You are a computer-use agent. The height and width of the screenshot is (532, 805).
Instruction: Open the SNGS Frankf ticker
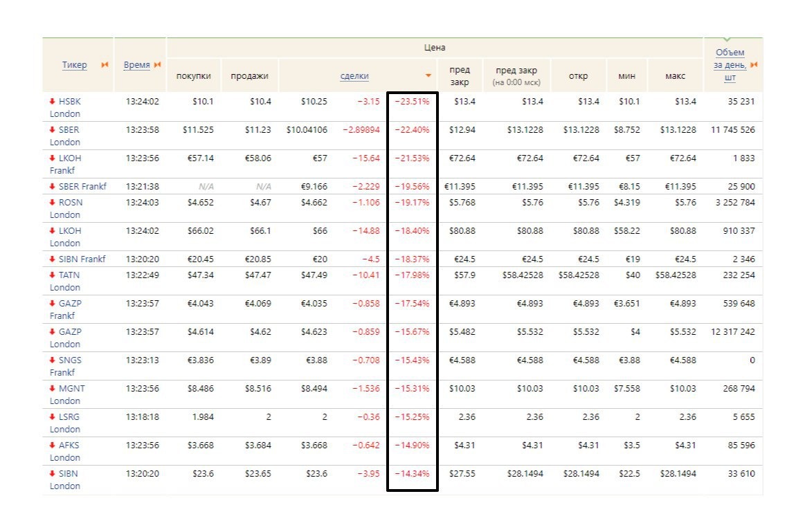pyautogui.click(x=66, y=366)
